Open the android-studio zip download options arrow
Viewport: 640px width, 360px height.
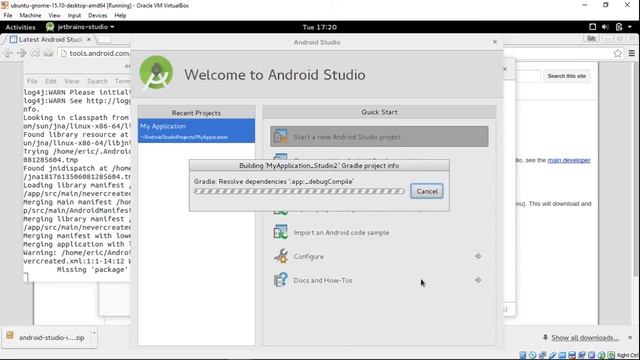tap(94, 333)
